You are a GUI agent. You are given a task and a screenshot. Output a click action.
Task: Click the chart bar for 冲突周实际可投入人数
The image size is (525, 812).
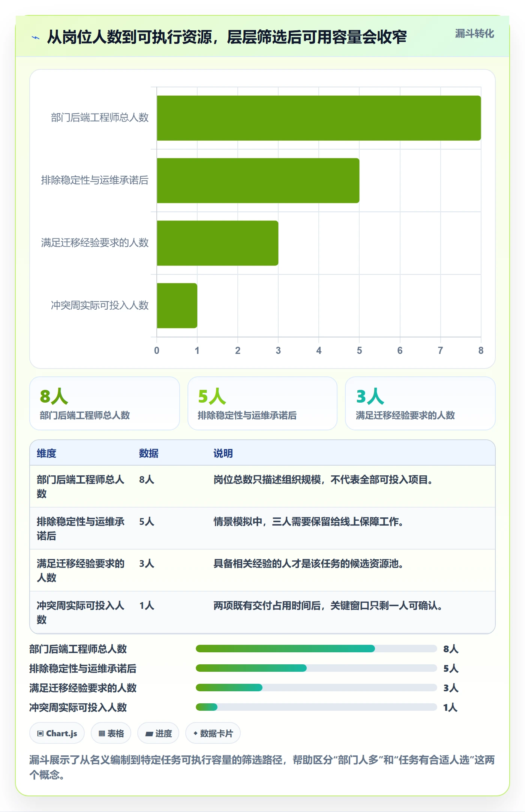(177, 306)
